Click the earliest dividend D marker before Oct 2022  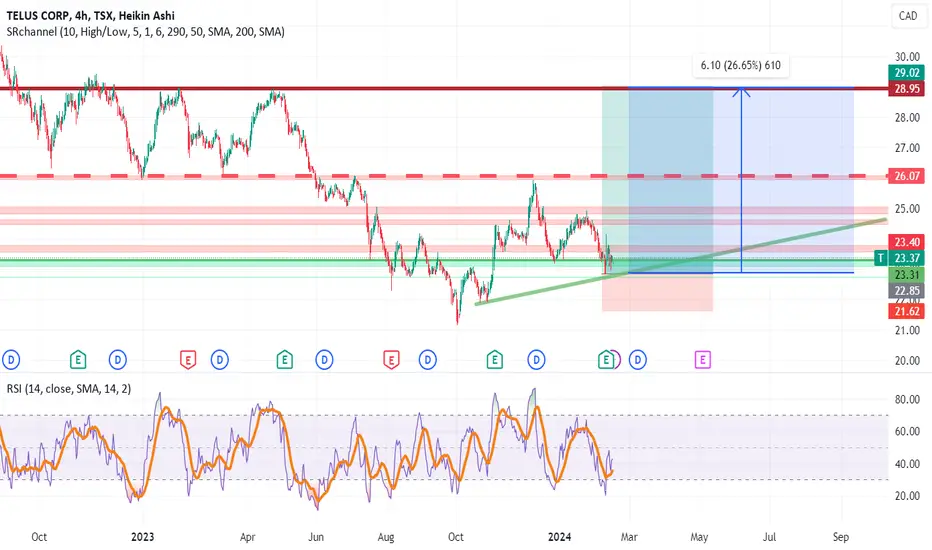[x=11, y=360]
